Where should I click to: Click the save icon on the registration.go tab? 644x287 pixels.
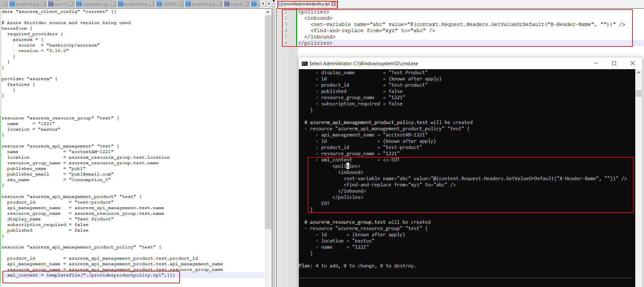(x=79, y=4)
